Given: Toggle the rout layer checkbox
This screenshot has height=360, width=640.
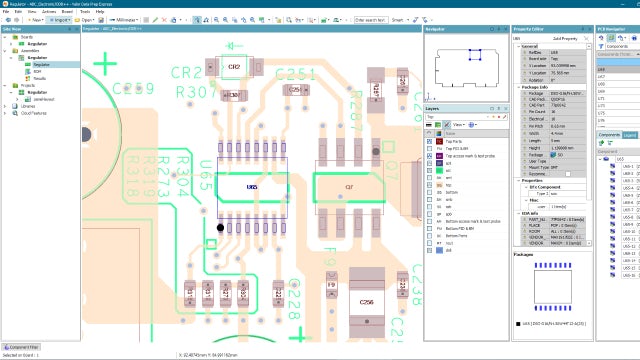Looking at the screenshot, I should [429, 243].
